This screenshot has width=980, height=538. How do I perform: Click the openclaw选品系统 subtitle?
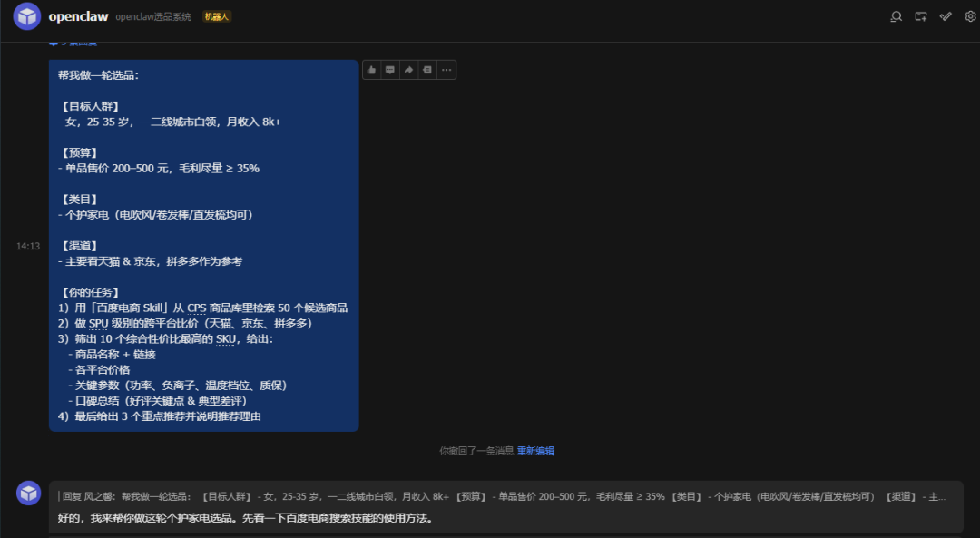pos(153,17)
